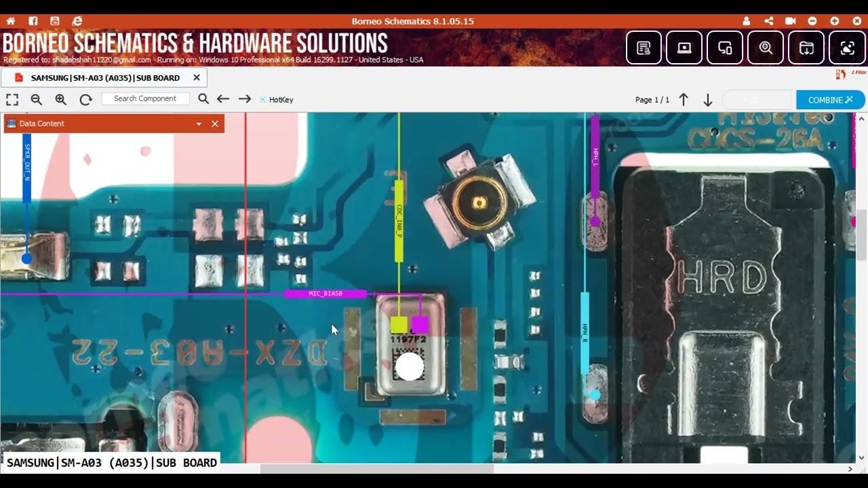Click the rotate view icon
This screenshot has width=868, height=488.
pos(85,100)
